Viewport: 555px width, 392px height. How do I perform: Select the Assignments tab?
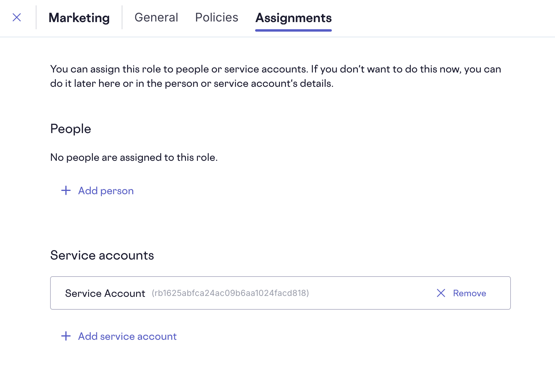294,18
